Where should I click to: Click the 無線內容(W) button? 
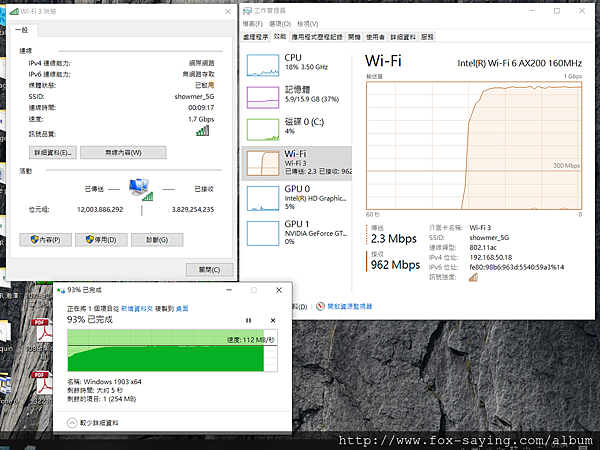coord(123,152)
